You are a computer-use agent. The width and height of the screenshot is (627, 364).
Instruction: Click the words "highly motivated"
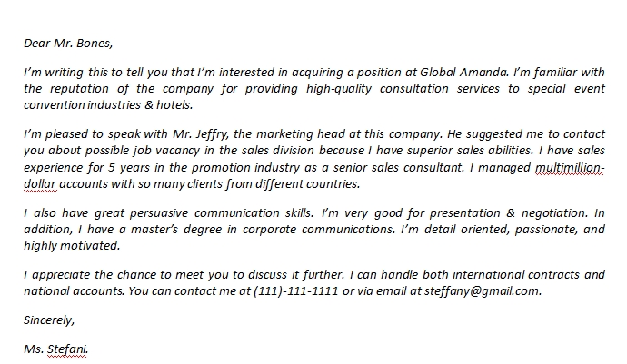[x=72, y=246]
